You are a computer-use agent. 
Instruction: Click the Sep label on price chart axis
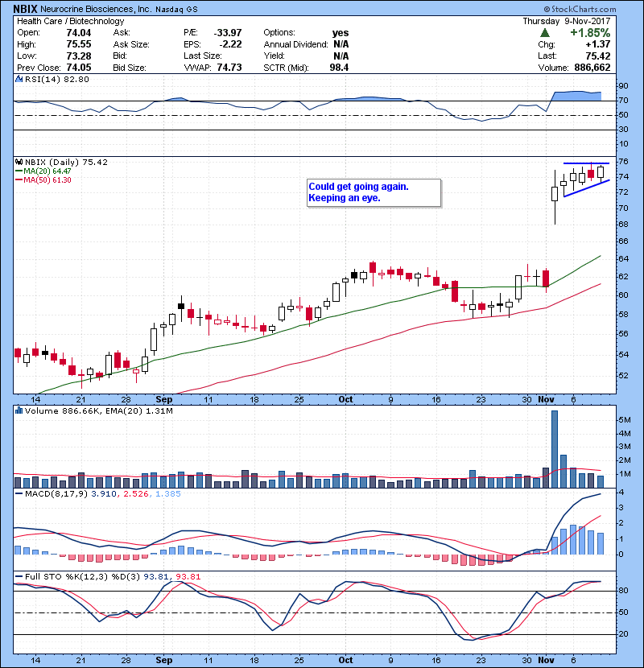click(164, 399)
